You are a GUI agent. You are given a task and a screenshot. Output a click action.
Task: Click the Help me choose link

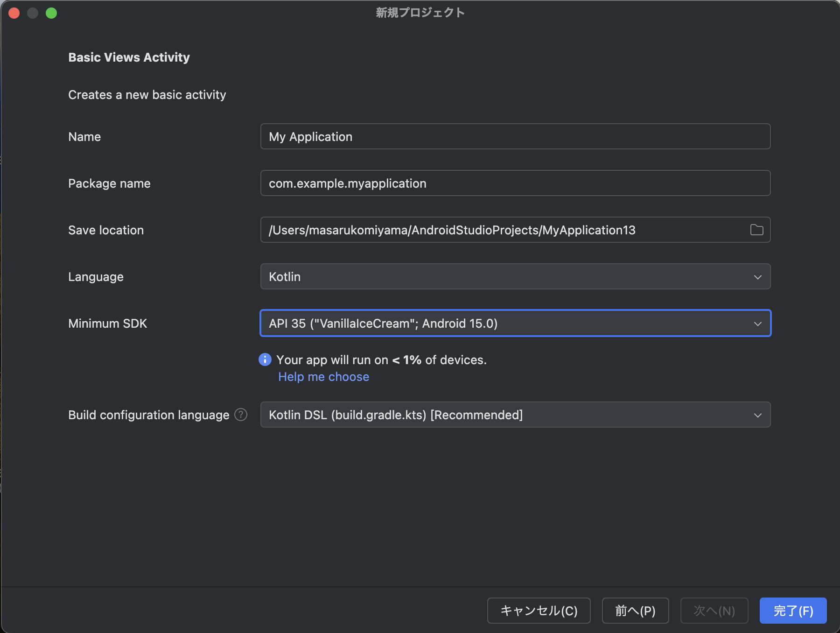[x=323, y=377]
